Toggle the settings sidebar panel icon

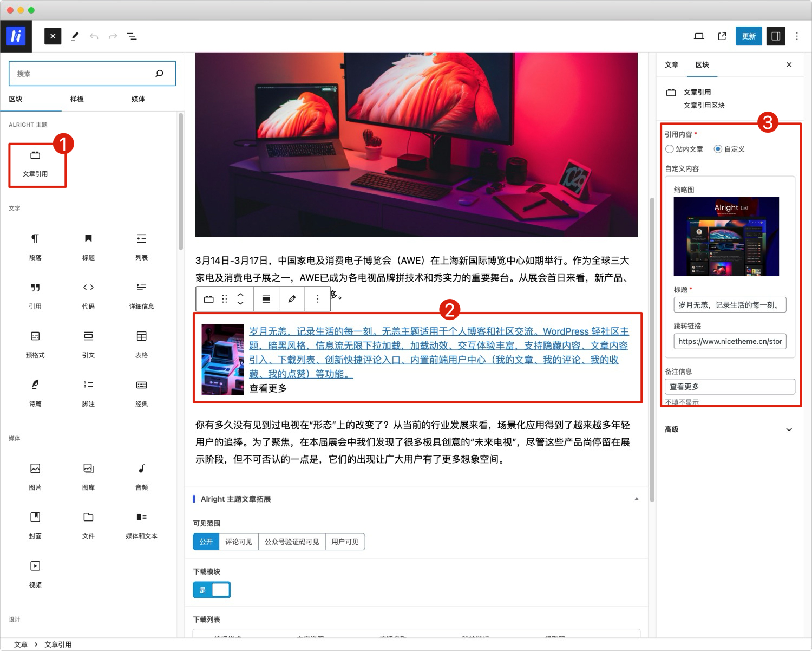(776, 36)
